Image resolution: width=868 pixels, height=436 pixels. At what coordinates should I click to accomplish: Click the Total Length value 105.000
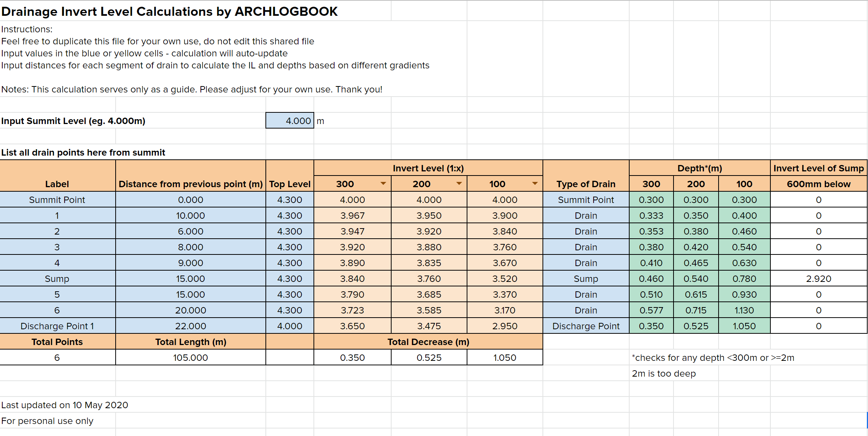click(x=190, y=357)
